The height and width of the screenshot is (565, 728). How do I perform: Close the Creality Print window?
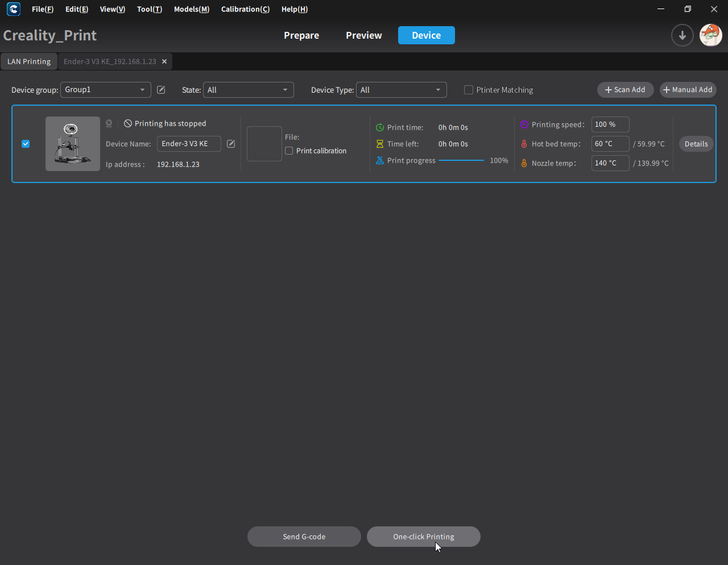714,9
